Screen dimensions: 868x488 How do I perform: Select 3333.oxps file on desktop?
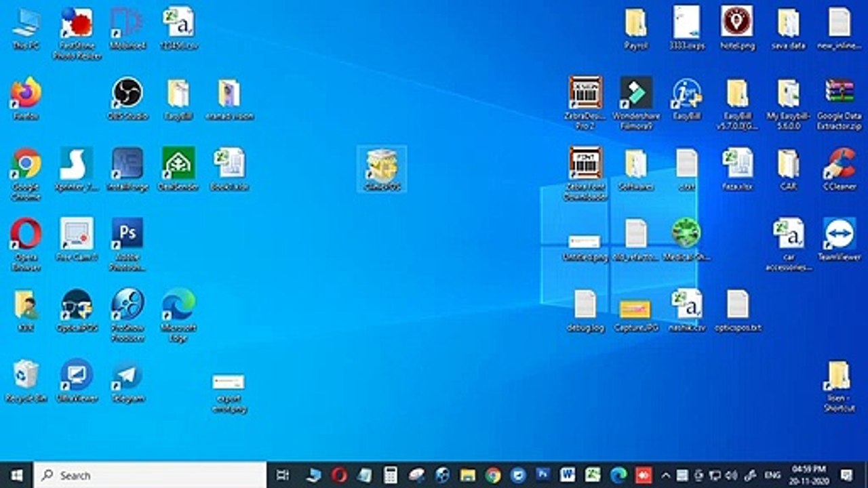687,28
